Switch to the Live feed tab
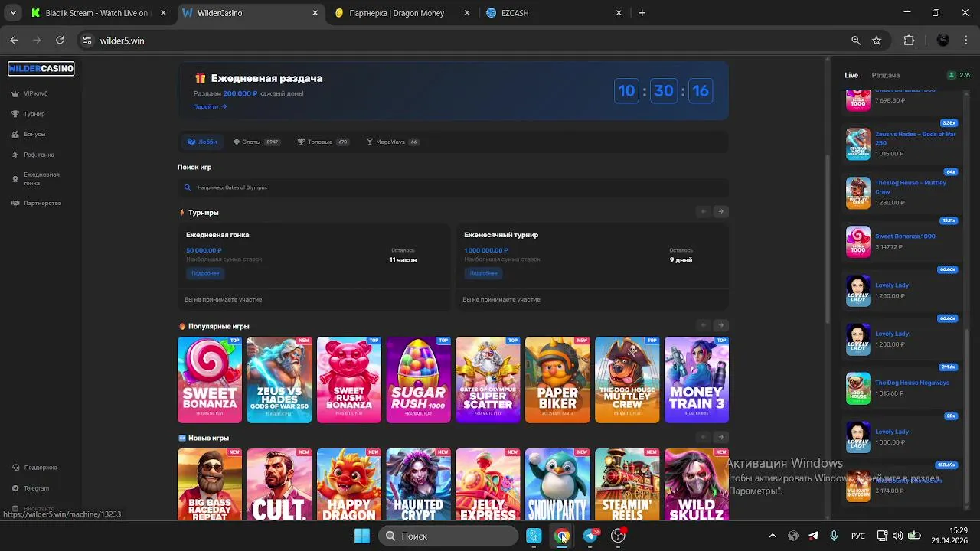Viewport: 980px width, 551px height. (851, 75)
